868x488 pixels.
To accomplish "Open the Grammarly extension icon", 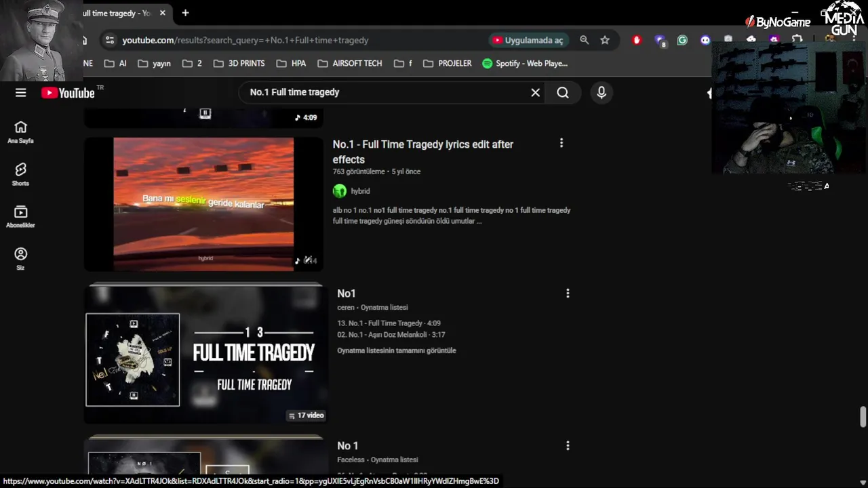I will [682, 40].
